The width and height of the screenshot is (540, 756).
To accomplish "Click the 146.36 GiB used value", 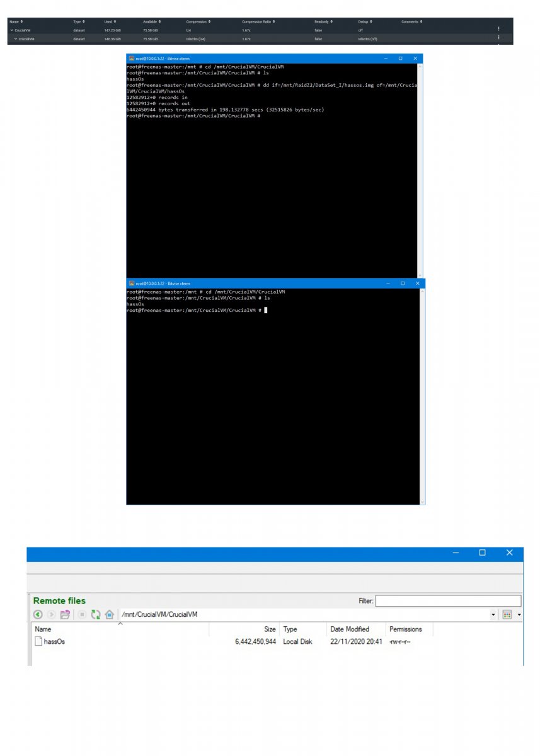I will 112,39.
